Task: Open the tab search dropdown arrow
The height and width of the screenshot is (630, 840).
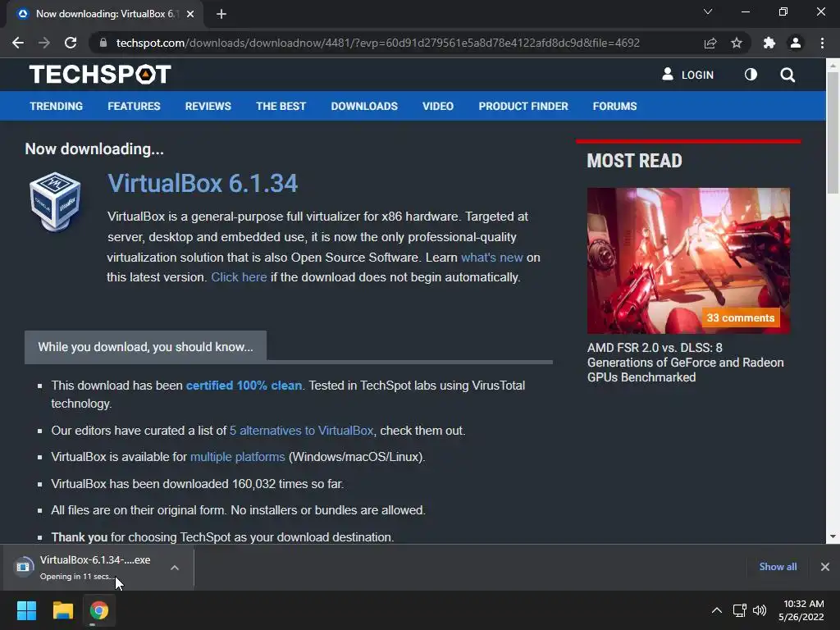Action: coord(708,11)
